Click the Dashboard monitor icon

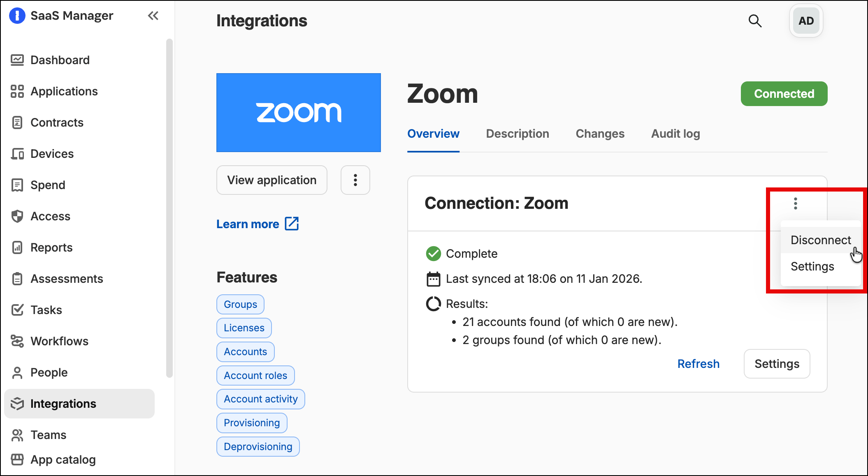(x=17, y=60)
